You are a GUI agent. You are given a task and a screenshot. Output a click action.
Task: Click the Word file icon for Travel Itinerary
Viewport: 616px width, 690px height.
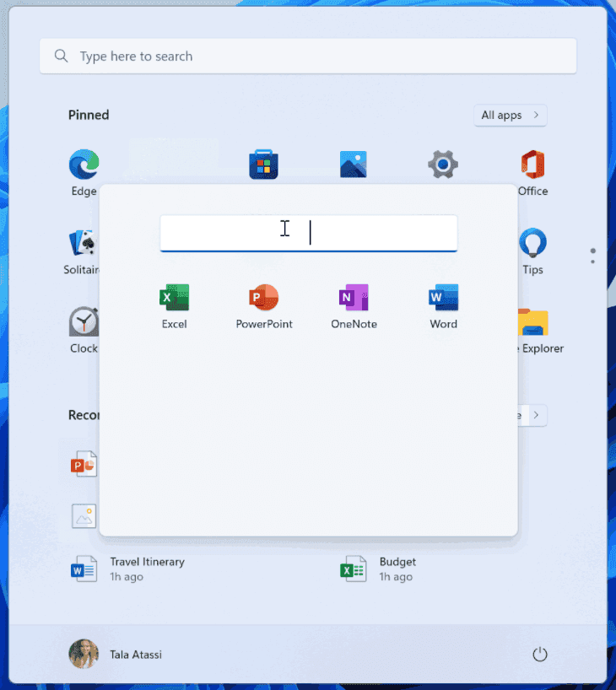point(84,569)
